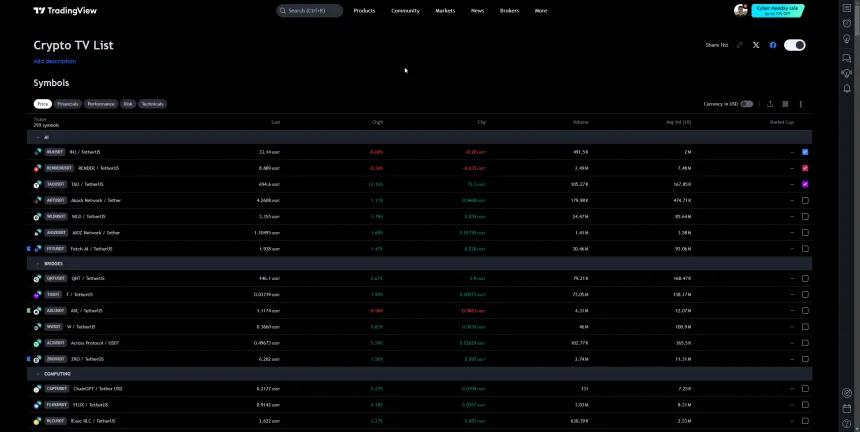The width and height of the screenshot is (860, 432).
Task: Click the iExec RLC coin logo icon
Action: tap(37, 421)
